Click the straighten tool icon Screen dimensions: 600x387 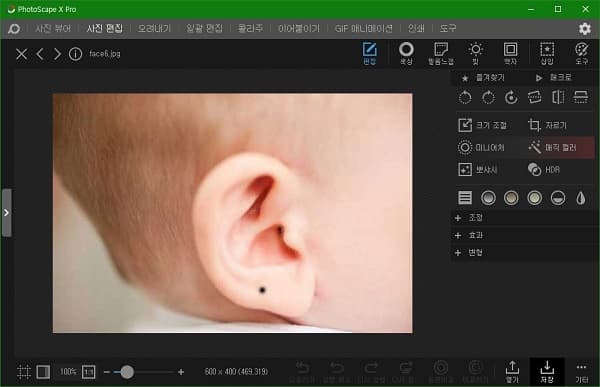pos(535,98)
